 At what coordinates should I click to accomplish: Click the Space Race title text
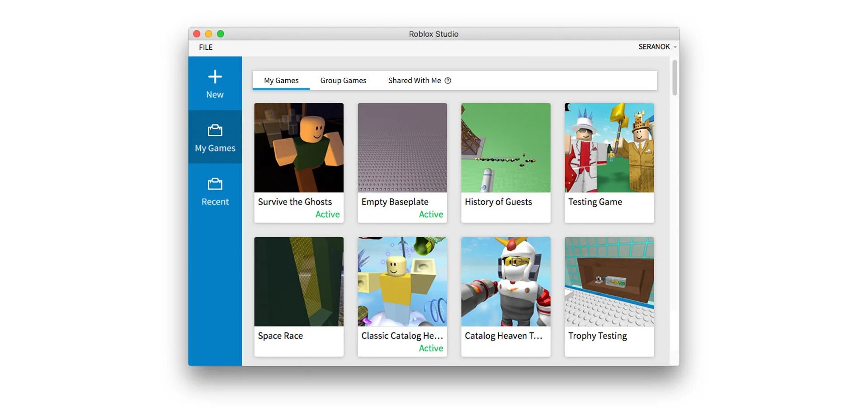(280, 336)
